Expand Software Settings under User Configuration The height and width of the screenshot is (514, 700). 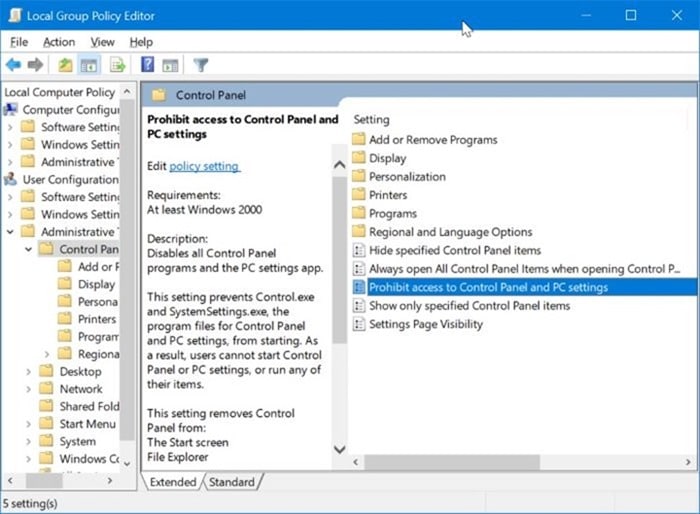click(10, 197)
